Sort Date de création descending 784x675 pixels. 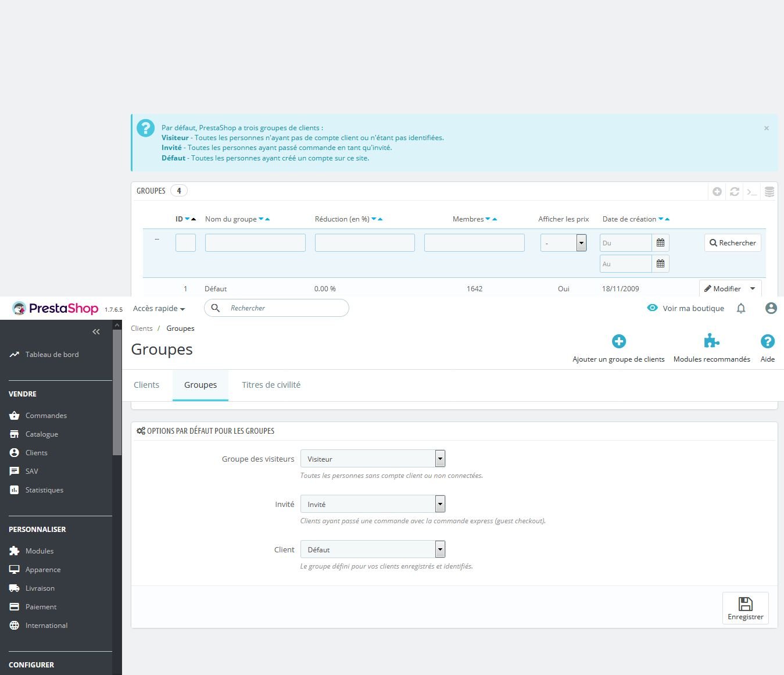click(x=661, y=219)
